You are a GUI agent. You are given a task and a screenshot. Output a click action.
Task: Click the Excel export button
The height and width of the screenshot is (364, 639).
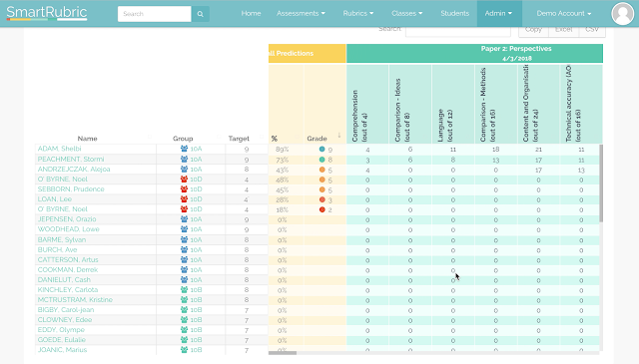(563, 30)
